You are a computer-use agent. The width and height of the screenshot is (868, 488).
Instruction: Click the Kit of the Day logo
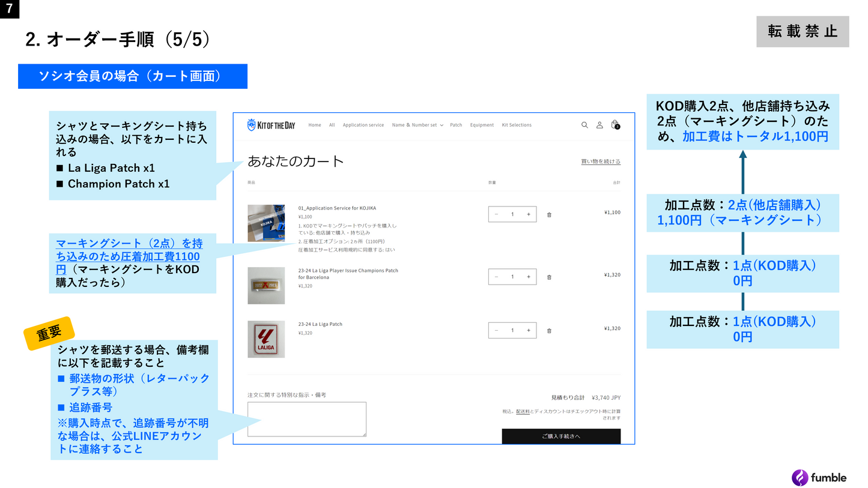[271, 125]
